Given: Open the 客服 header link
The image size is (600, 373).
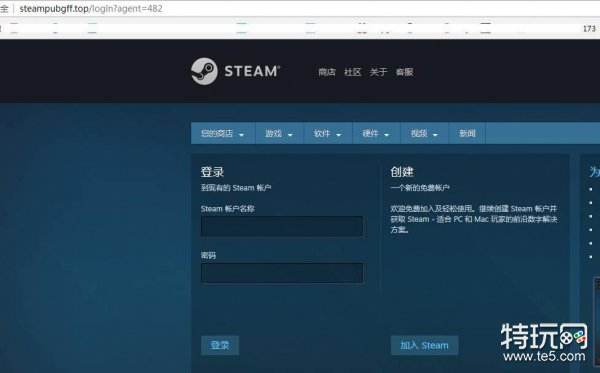Looking at the screenshot, I should (404, 72).
